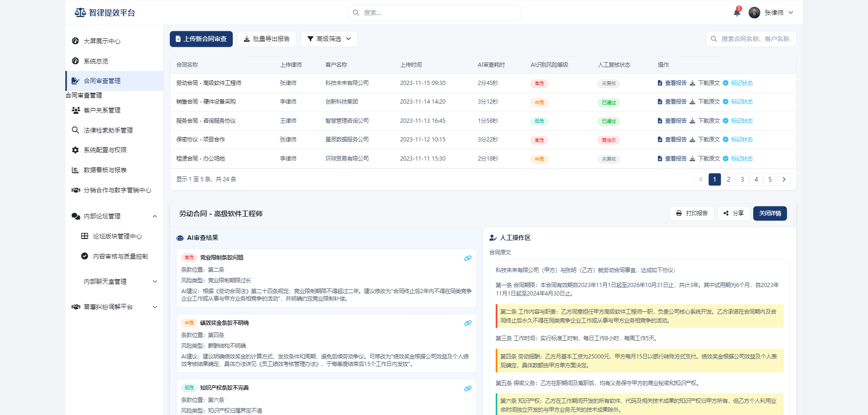The image size is (868, 415).
Task: Download original of 保密协议 - 项目合作
Action: coord(705,140)
